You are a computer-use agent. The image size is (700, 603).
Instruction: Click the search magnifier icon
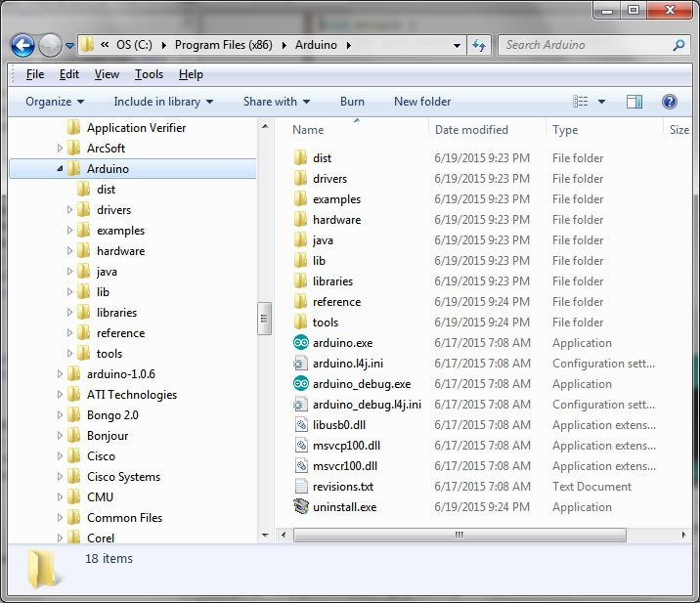(x=678, y=45)
